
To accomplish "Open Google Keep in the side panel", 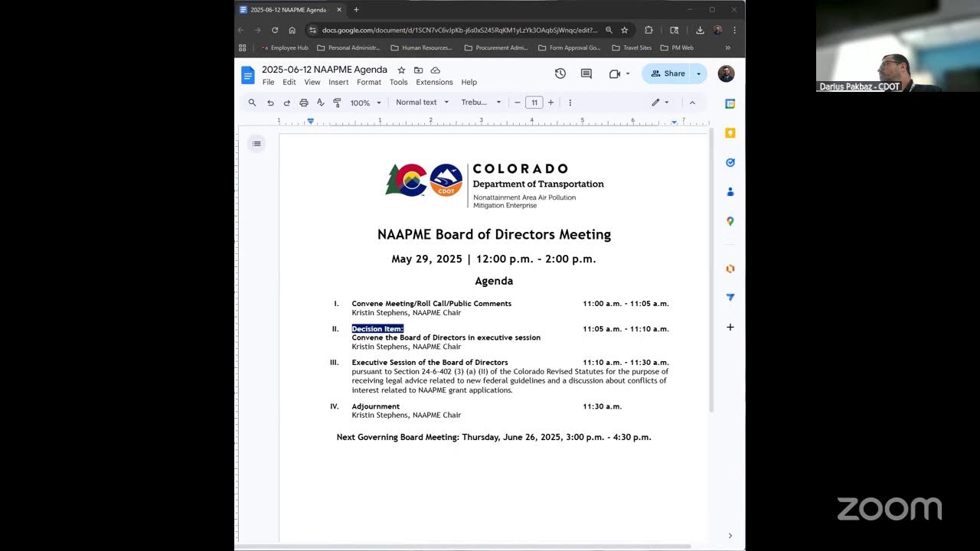I will coord(730,133).
